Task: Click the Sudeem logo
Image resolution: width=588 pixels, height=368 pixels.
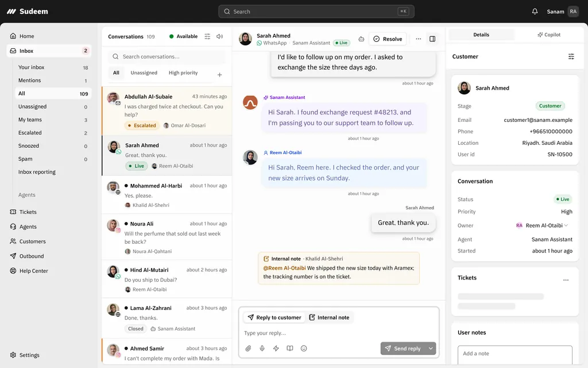Action: (x=28, y=11)
